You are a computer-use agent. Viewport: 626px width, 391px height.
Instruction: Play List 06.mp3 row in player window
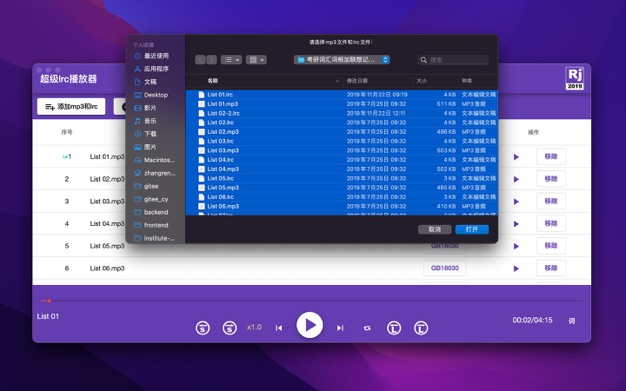pyautogui.click(x=516, y=269)
